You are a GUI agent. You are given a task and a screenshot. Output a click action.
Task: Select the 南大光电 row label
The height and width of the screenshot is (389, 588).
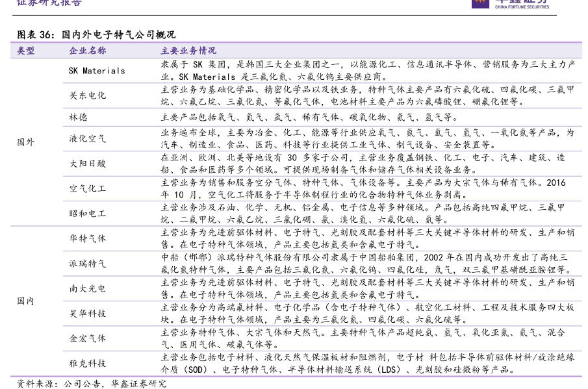click(x=88, y=288)
